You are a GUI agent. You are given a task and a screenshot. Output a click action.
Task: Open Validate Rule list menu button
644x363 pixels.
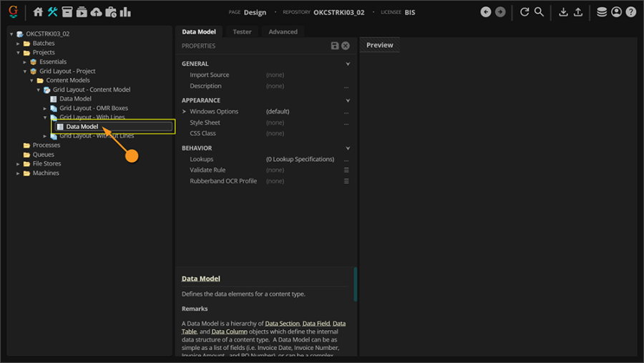346,170
